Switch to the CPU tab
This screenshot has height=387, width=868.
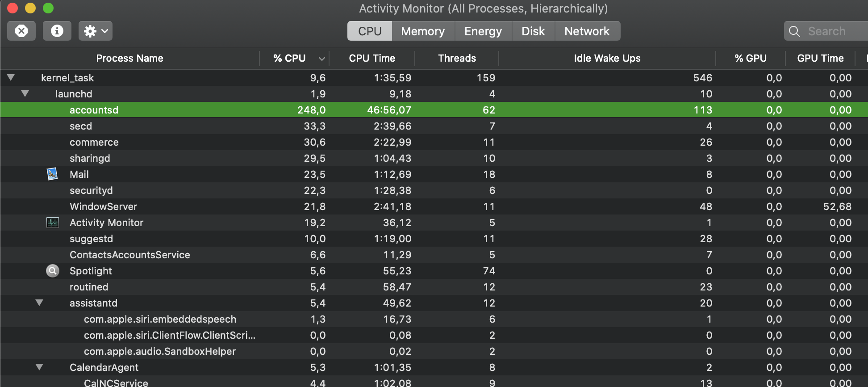pos(370,31)
